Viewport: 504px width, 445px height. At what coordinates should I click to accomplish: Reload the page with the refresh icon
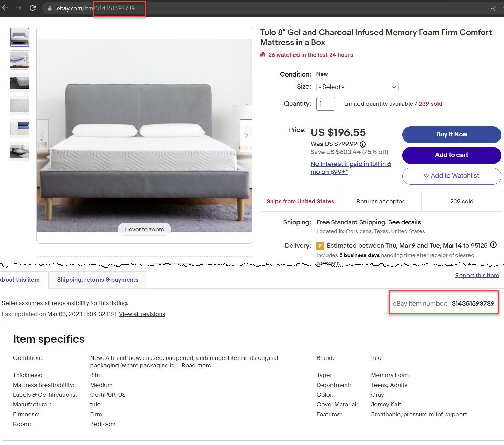coord(33,8)
